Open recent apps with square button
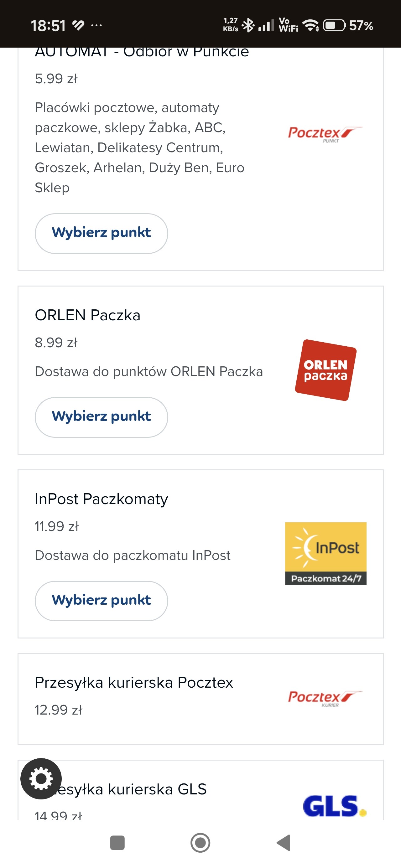The image size is (401, 868). (117, 843)
